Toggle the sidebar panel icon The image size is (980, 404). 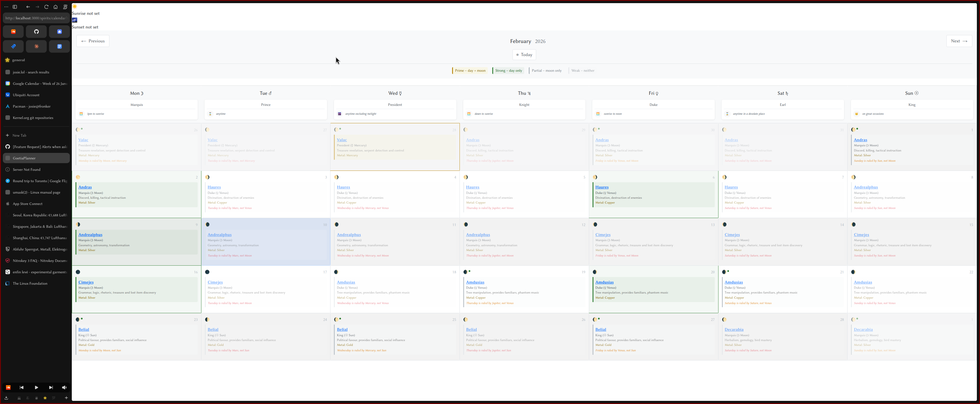pos(15,7)
